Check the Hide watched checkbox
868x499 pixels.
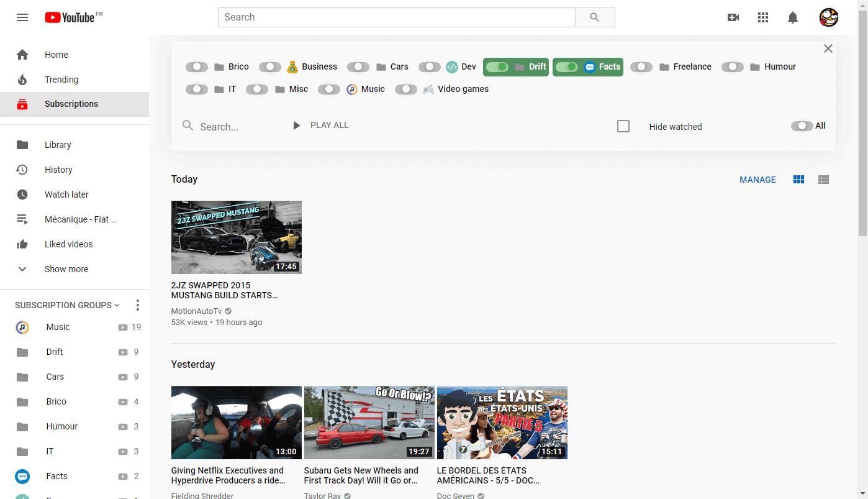623,126
